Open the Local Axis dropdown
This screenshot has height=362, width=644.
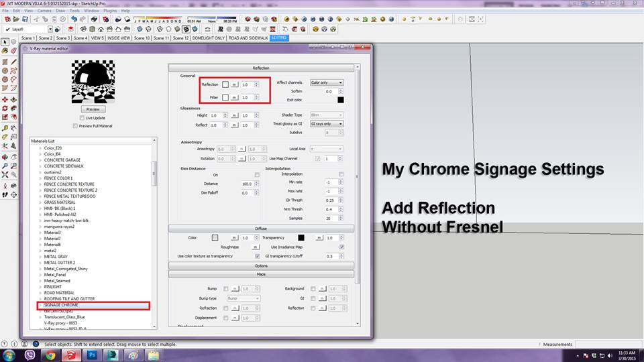point(327,149)
